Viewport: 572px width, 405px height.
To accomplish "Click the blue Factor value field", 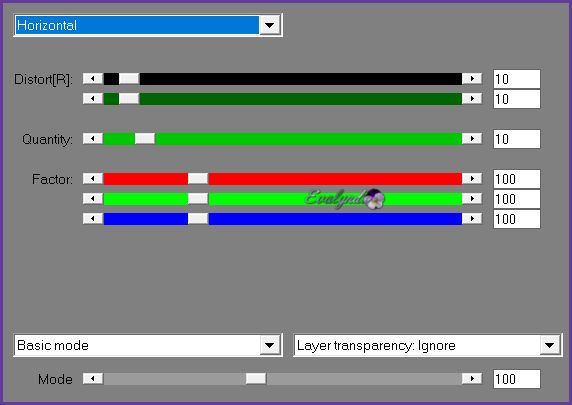I will coord(517,219).
